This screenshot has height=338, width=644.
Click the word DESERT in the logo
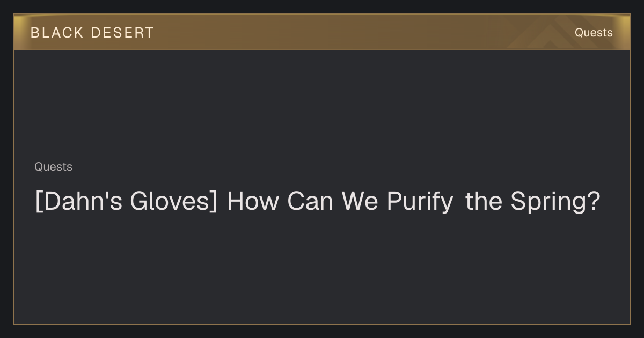[x=122, y=33]
